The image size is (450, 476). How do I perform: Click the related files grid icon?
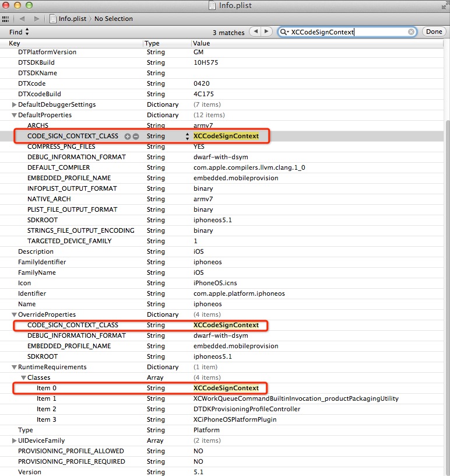6,19
